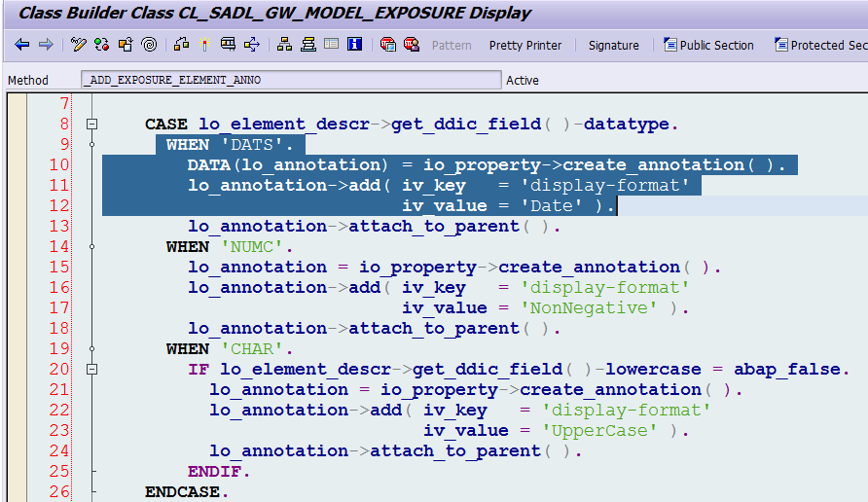Screen dimensions: 868x502
Task: Click the 'DATS' string literal on line 9
Action: (252, 145)
